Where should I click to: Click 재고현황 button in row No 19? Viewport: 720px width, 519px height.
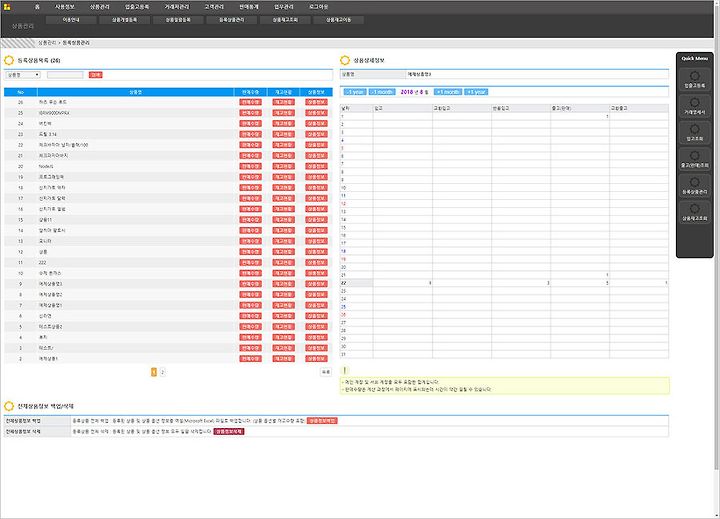point(283,177)
